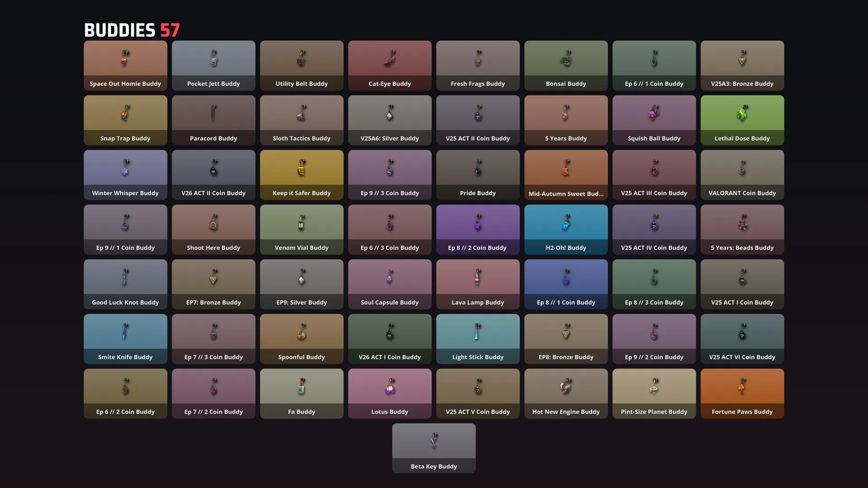Choose the Lotus Buddy flower icon

click(390, 386)
